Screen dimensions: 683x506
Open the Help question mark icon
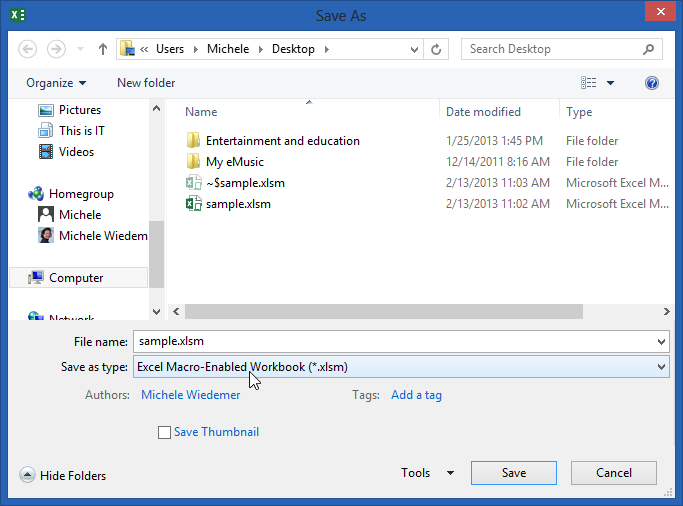coord(652,83)
